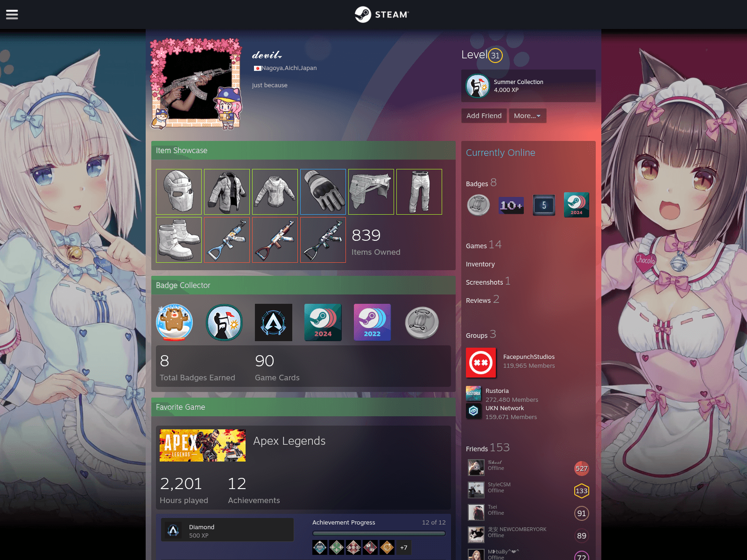Click the Steam logo

tap(381, 14)
